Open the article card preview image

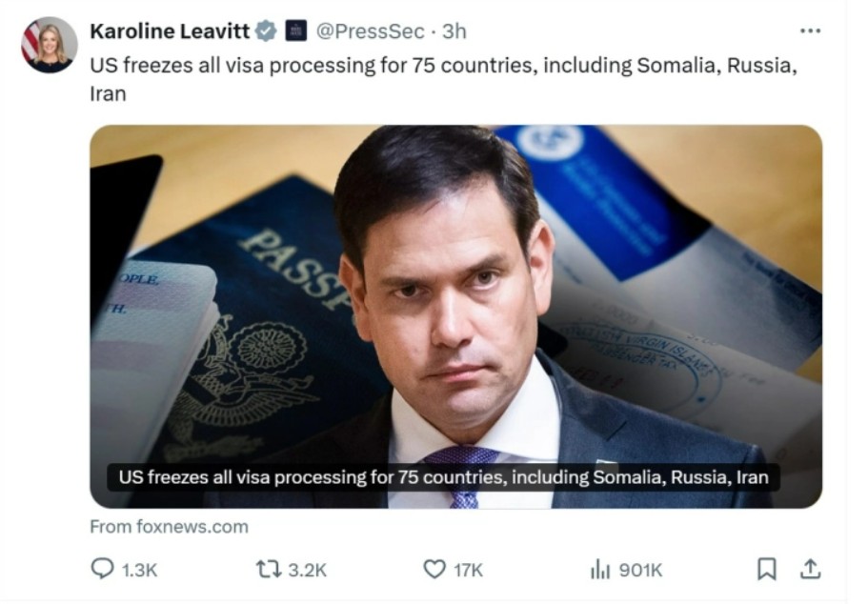click(x=455, y=316)
